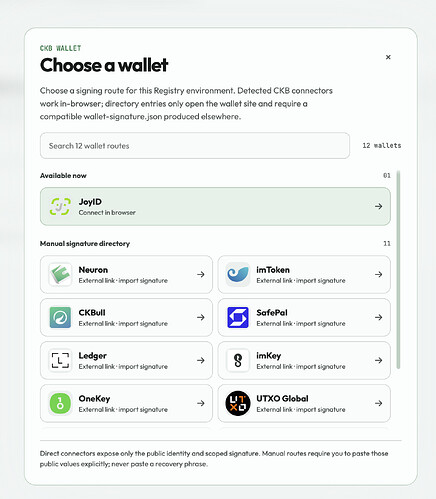This screenshot has height=499, width=436.
Task: Open the JoyID row arrow
Action: (378, 206)
